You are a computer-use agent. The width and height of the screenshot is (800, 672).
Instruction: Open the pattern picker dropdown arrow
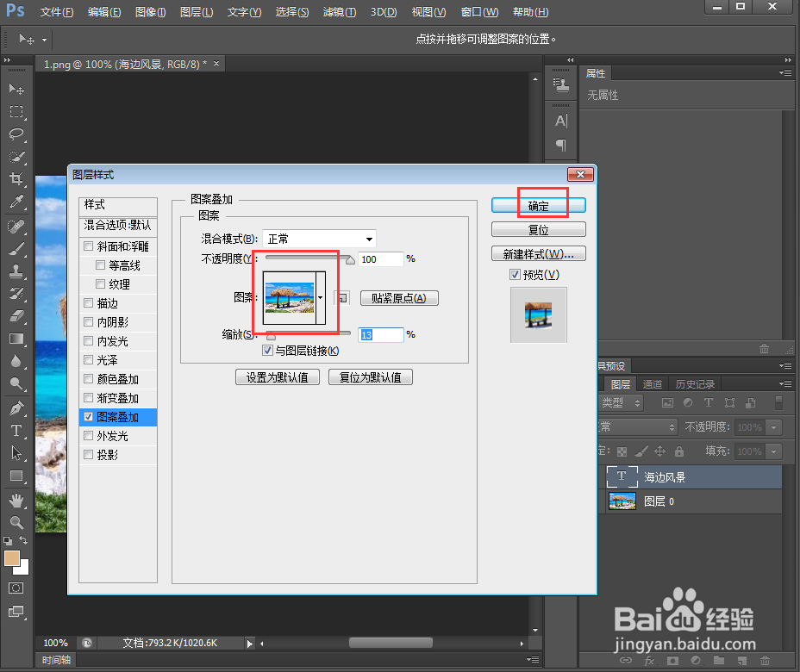pyautogui.click(x=320, y=297)
